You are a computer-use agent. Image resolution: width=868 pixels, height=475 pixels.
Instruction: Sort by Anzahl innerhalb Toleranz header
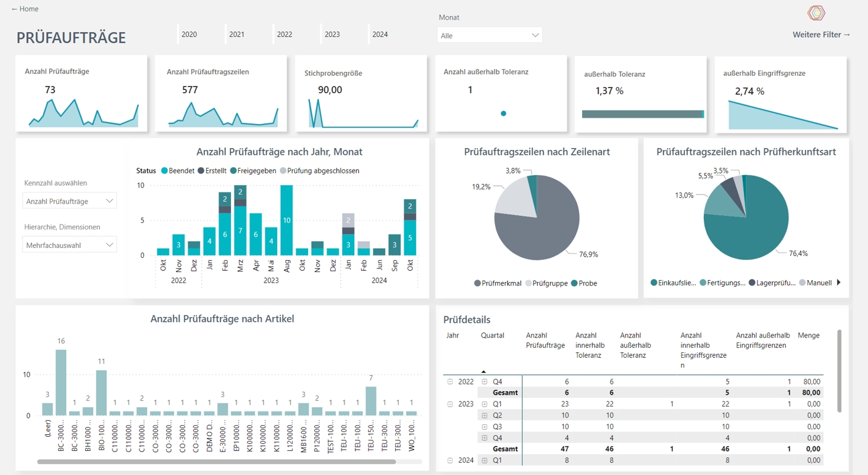[x=590, y=345]
